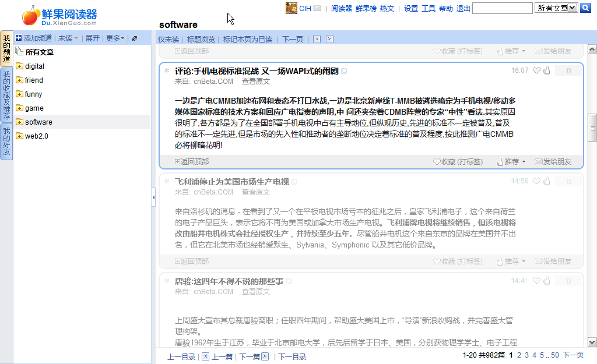Favorite the WAPI article via heart icon

(536, 70)
